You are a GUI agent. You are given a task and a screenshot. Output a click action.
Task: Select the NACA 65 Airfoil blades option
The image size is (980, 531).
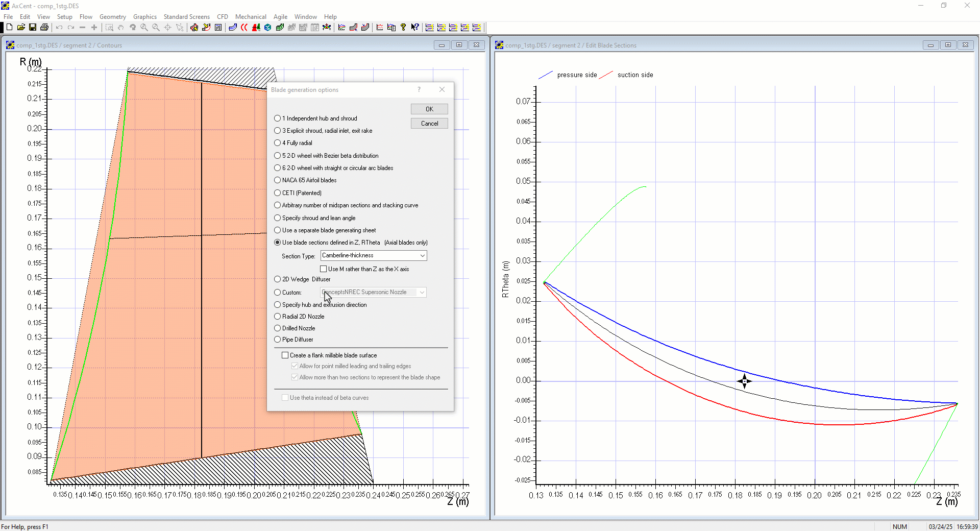278,180
